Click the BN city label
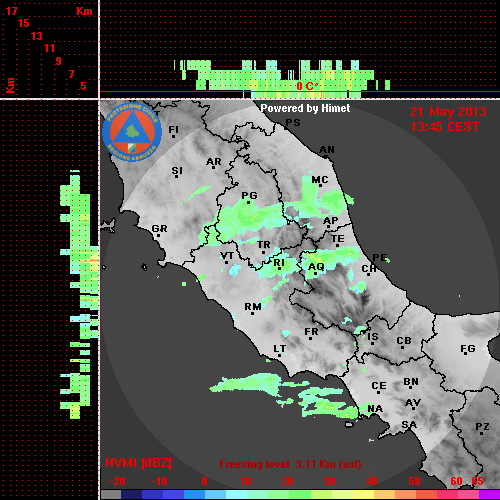 [x=411, y=382]
